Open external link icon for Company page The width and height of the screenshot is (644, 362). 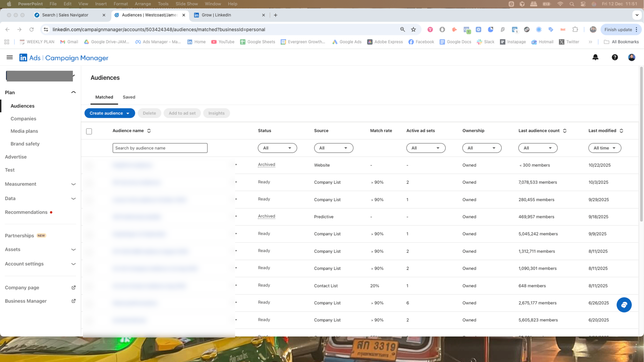[x=73, y=288]
